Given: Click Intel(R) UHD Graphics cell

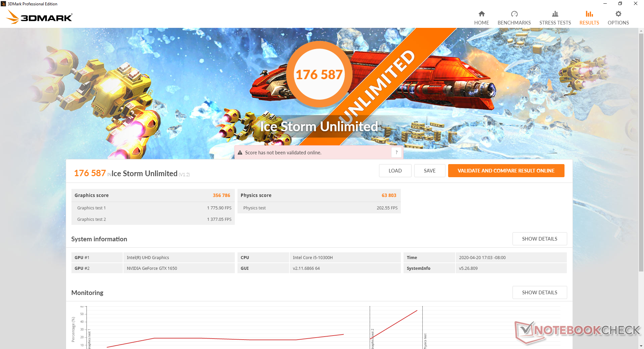Looking at the screenshot, I should click(x=179, y=257).
